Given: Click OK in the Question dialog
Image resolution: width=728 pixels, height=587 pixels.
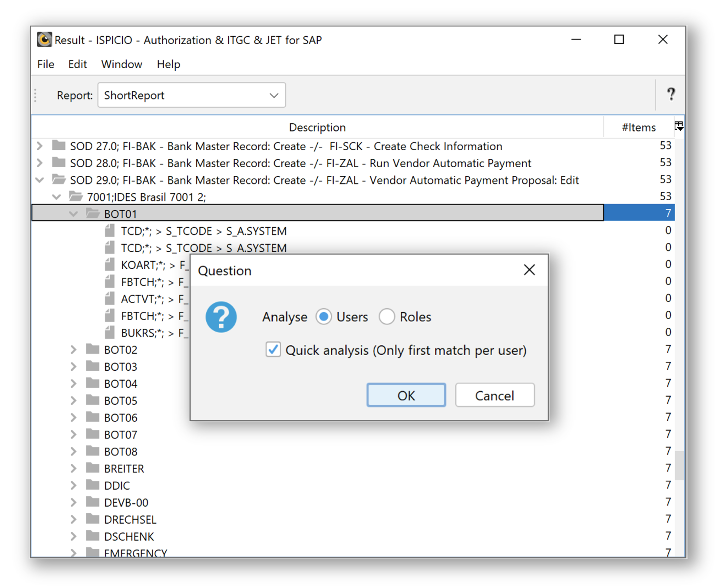Looking at the screenshot, I should coord(406,395).
